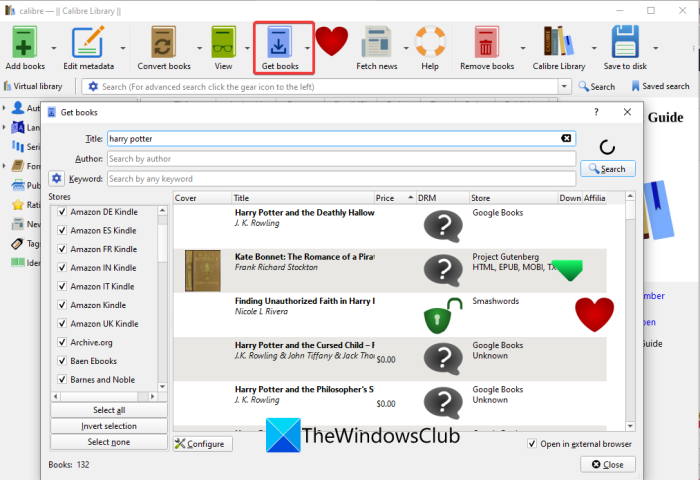Open the View dropdown arrow

pos(247,48)
